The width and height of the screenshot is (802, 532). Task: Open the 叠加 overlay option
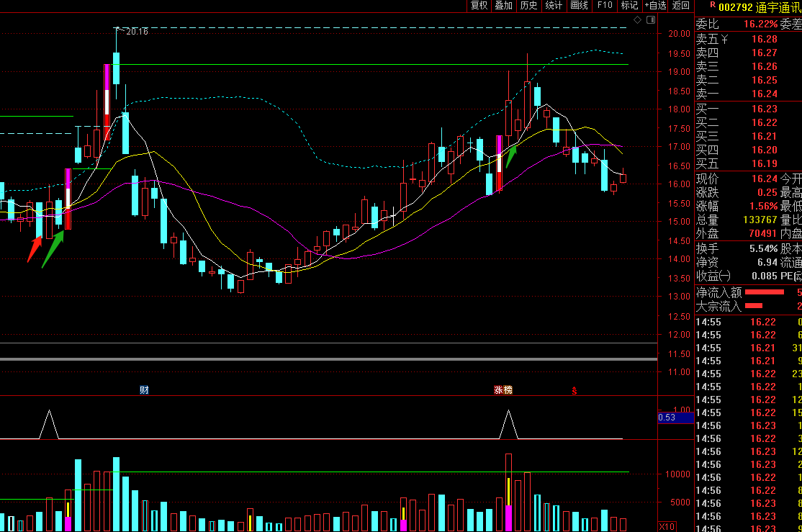click(x=504, y=5)
